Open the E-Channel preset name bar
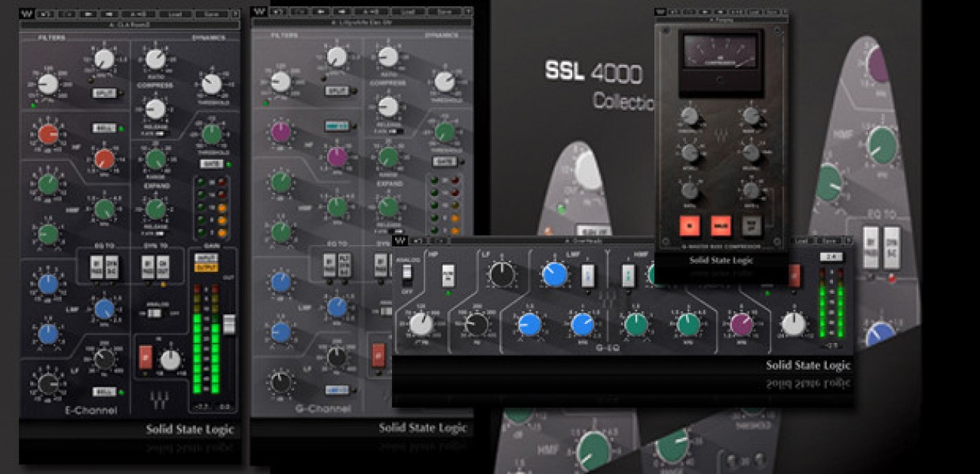The height and width of the screenshot is (474, 980). 130,24
